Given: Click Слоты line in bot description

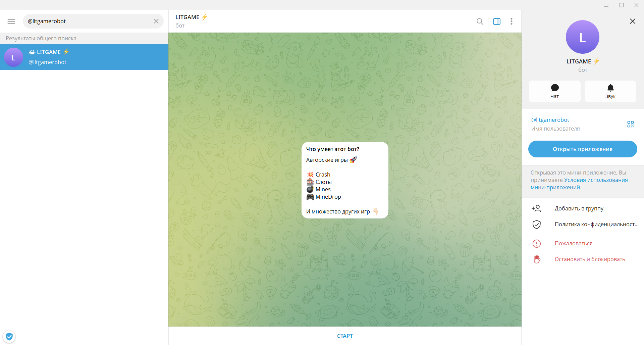Looking at the screenshot, I should [319, 182].
